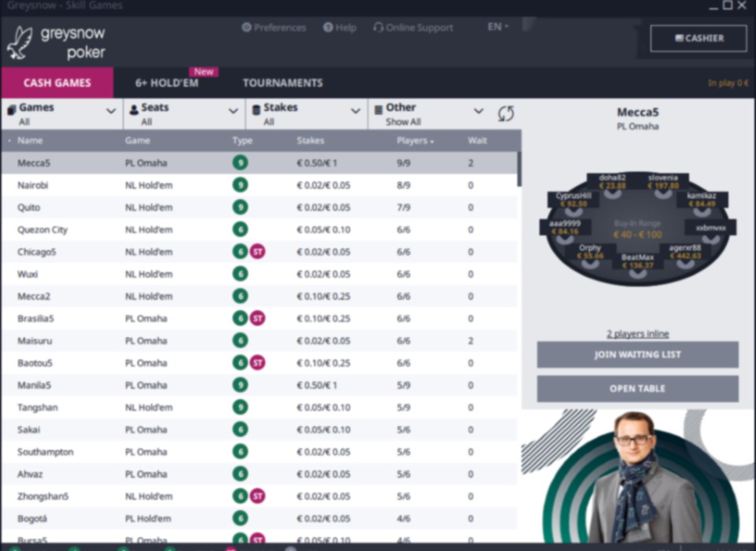The height and width of the screenshot is (551, 756).
Task: Click the ST badge in the Baotou5 row
Action: click(x=258, y=363)
